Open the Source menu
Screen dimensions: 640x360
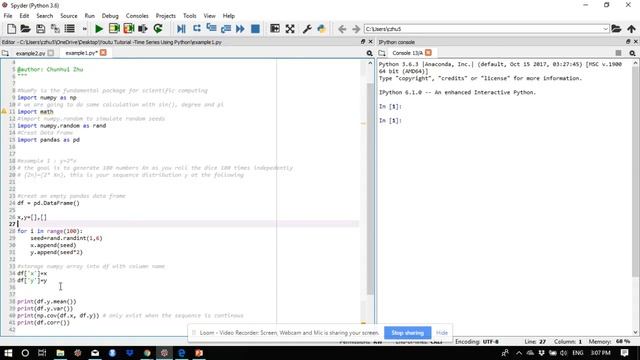(69, 16)
